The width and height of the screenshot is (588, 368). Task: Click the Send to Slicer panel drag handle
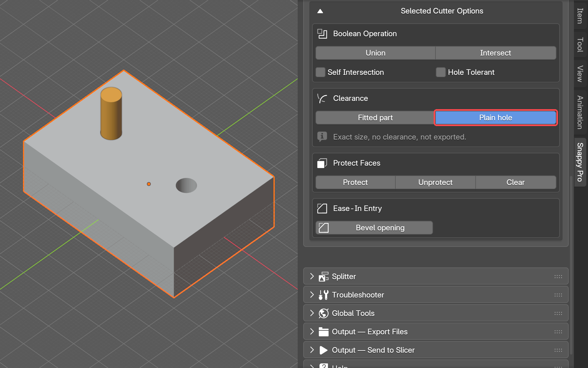click(558, 350)
